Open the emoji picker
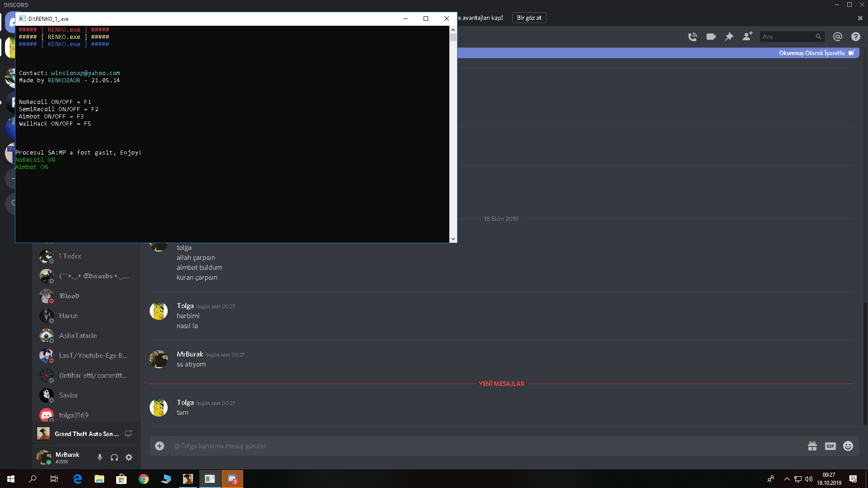This screenshot has width=868, height=488. pos(848,446)
